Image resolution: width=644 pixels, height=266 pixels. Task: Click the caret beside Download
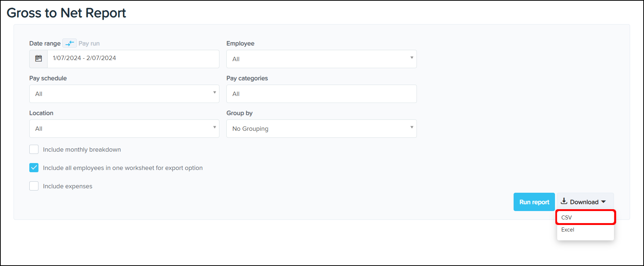pyautogui.click(x=603, y=202)
